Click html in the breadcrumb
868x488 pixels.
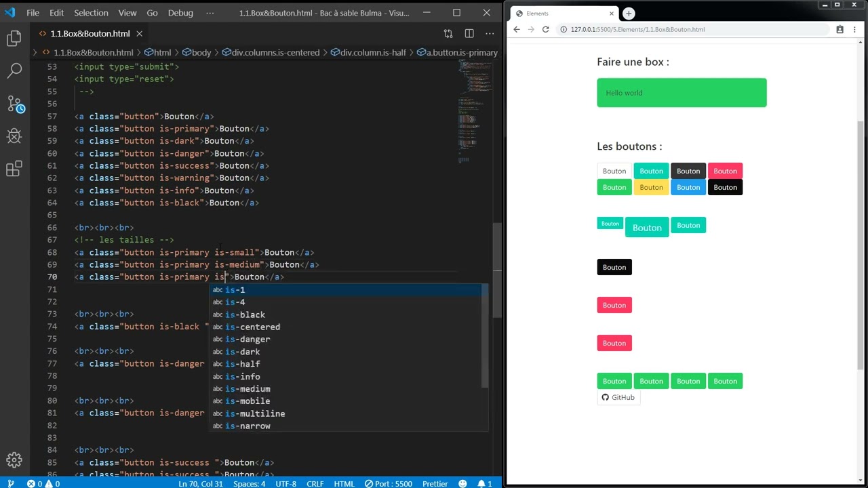(x=162, y=52)
